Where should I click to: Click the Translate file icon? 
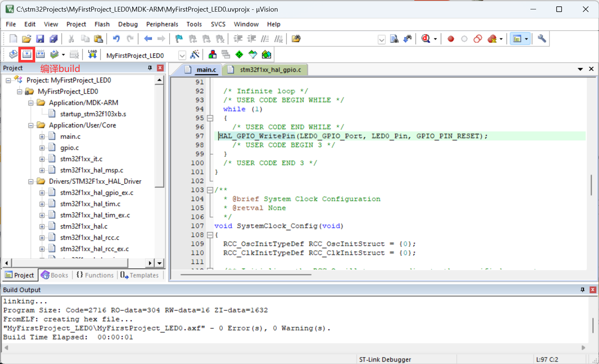(13, 55)
